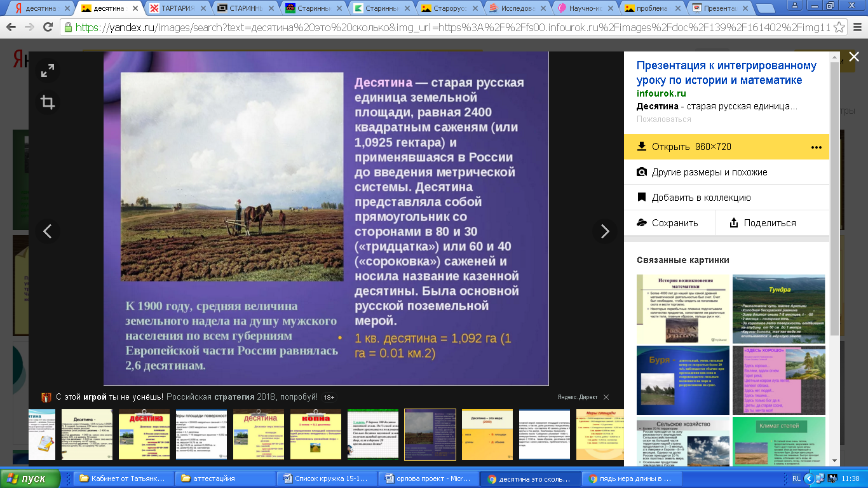Open related image Здесь хорошо

(778, 380)
